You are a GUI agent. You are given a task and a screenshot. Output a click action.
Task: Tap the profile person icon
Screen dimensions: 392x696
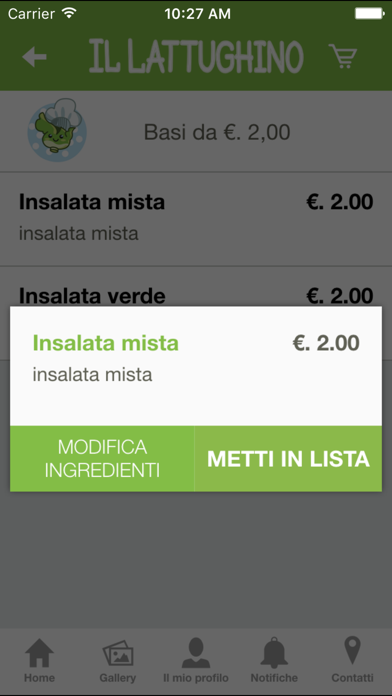pos(196,653)
